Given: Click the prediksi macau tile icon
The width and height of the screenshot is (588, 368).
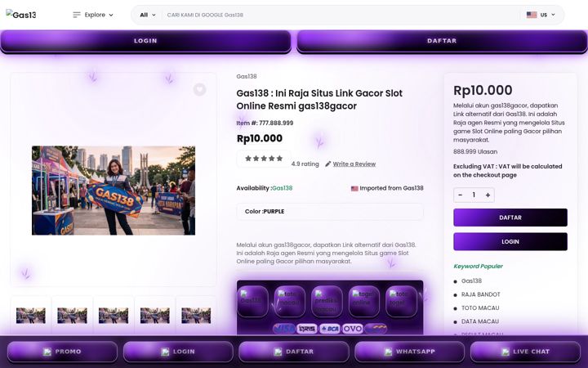Looking at the screenshot, I should pyautogui.click(x=327, y=301).
